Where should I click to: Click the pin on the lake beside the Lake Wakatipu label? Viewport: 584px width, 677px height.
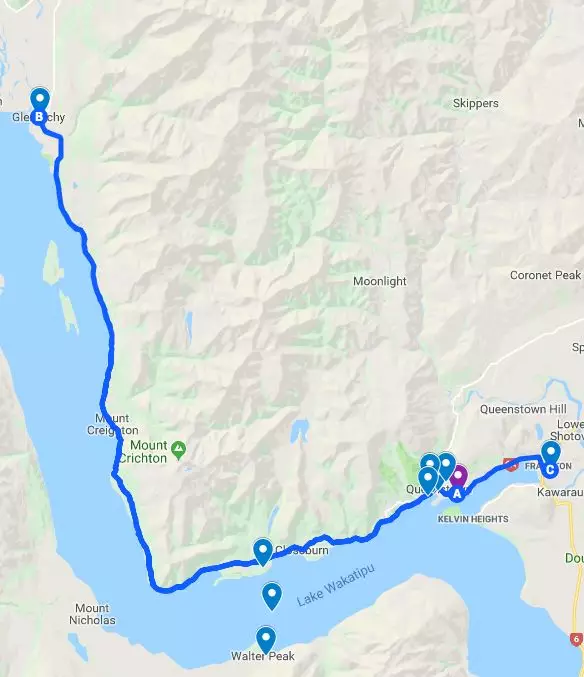(x=272, y=596)
